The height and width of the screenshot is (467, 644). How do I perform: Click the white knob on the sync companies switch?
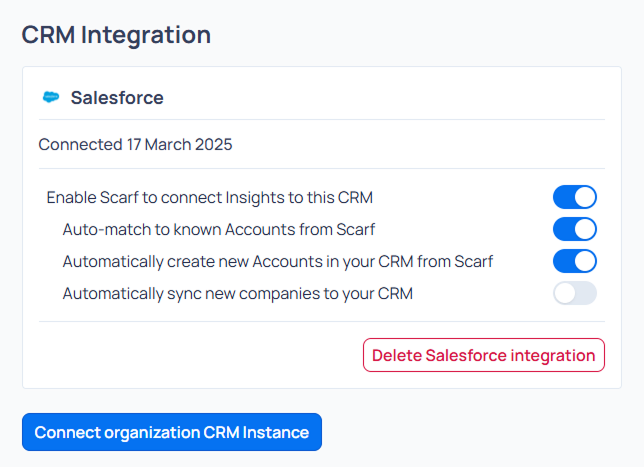pos(565,293)
